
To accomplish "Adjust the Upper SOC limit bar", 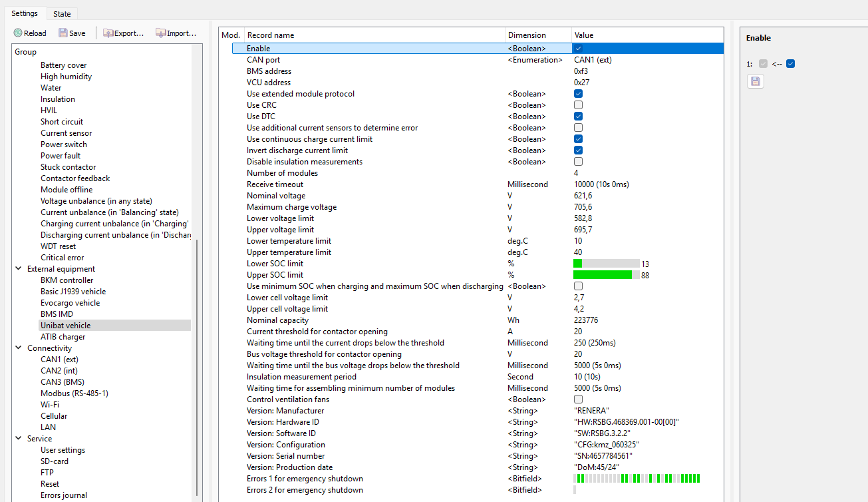I will (606, 275).
